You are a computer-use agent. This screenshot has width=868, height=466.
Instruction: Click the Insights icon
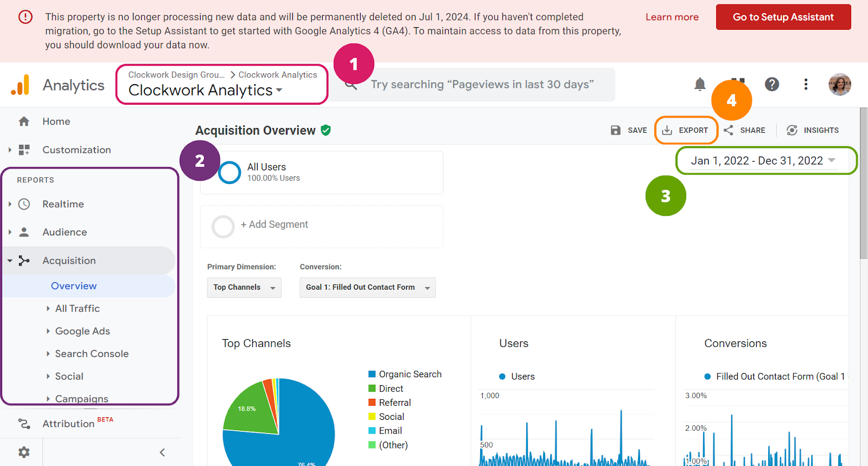tap(792, 130)
